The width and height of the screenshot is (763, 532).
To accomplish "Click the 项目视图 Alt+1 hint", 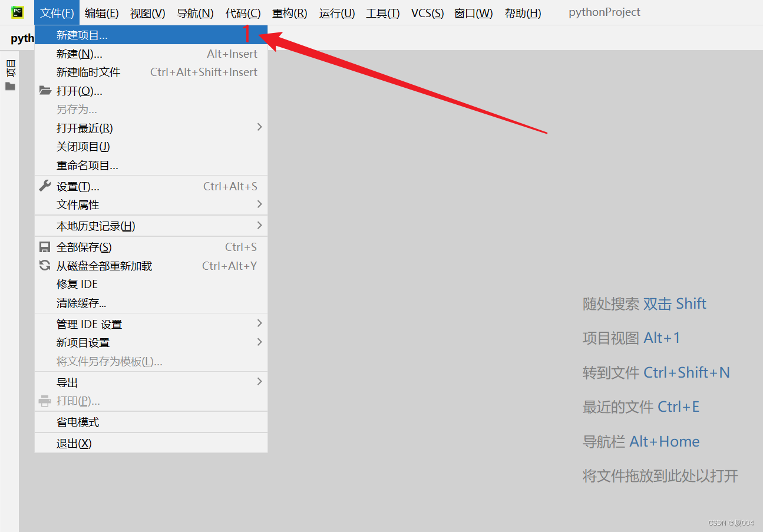I will [632, 338].
